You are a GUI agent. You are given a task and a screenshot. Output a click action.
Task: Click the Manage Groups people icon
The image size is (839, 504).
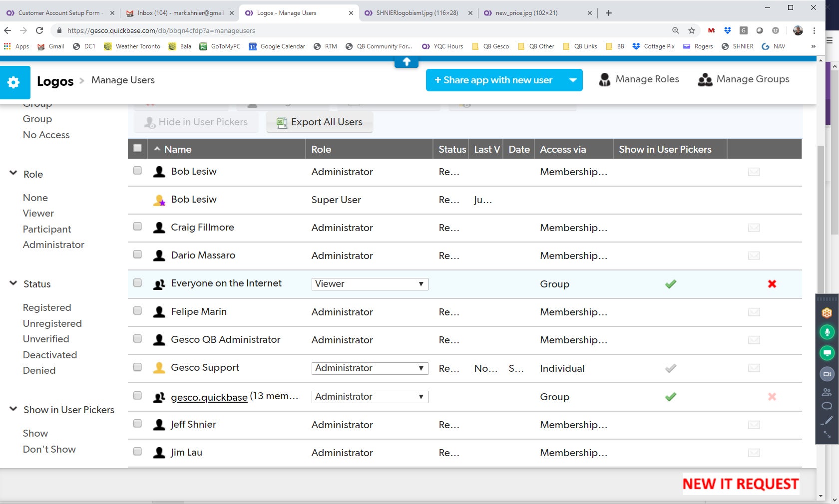coord(705,80)
